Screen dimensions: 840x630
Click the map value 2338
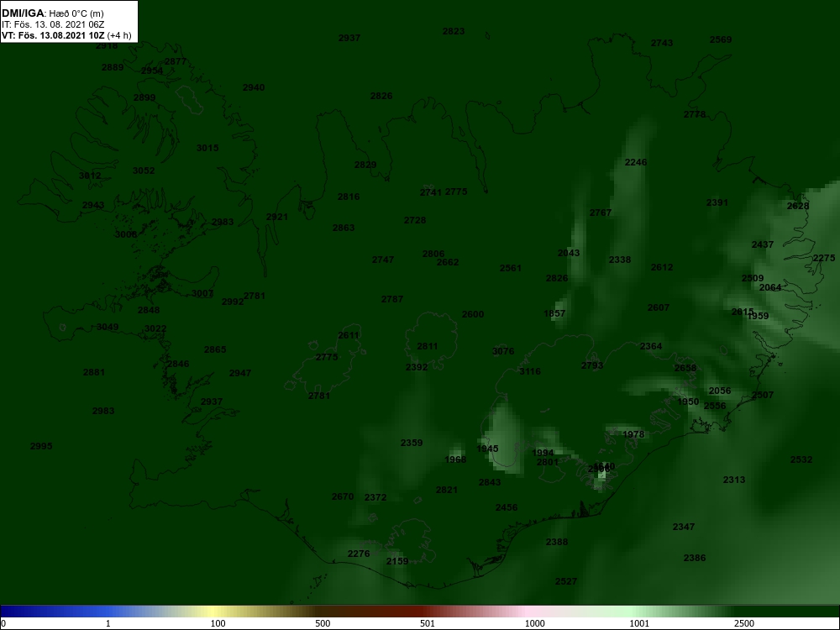[620, 260]
